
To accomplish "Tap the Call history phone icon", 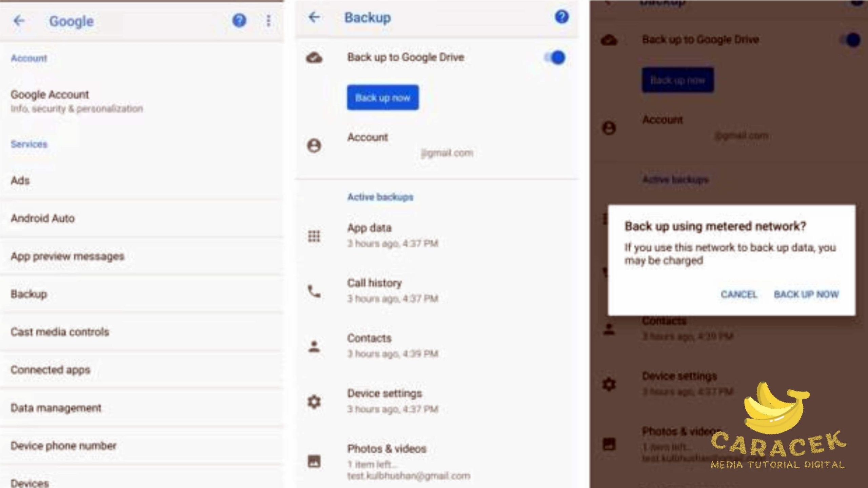I will (x=314, y=291).
